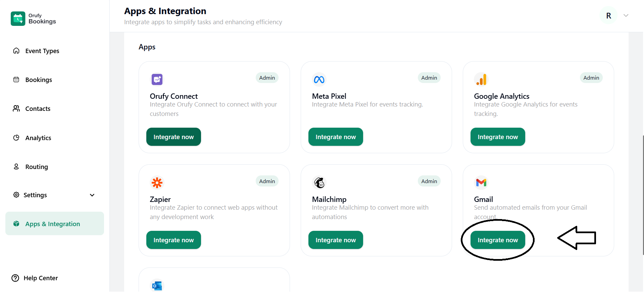Viewport: 644px width, 295px height.
Task: Click the Outlook logo icon
Action: pos(157,286)
